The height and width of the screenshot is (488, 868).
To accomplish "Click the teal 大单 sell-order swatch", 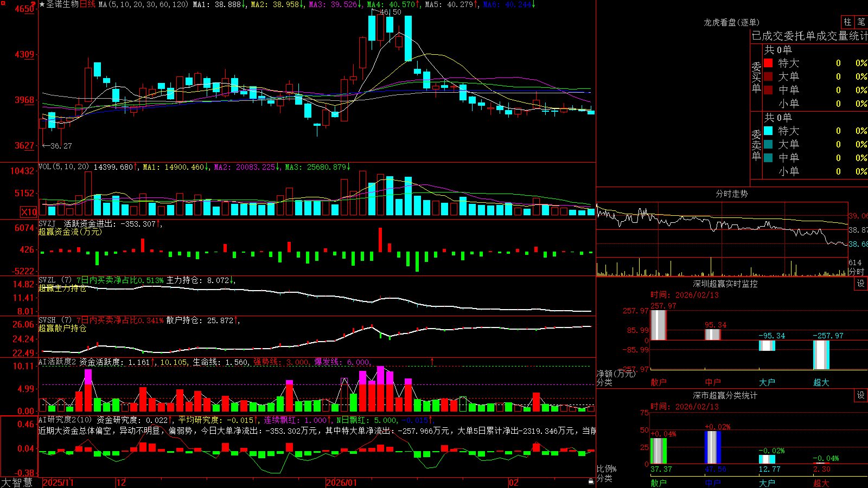I will click(768, 144).
